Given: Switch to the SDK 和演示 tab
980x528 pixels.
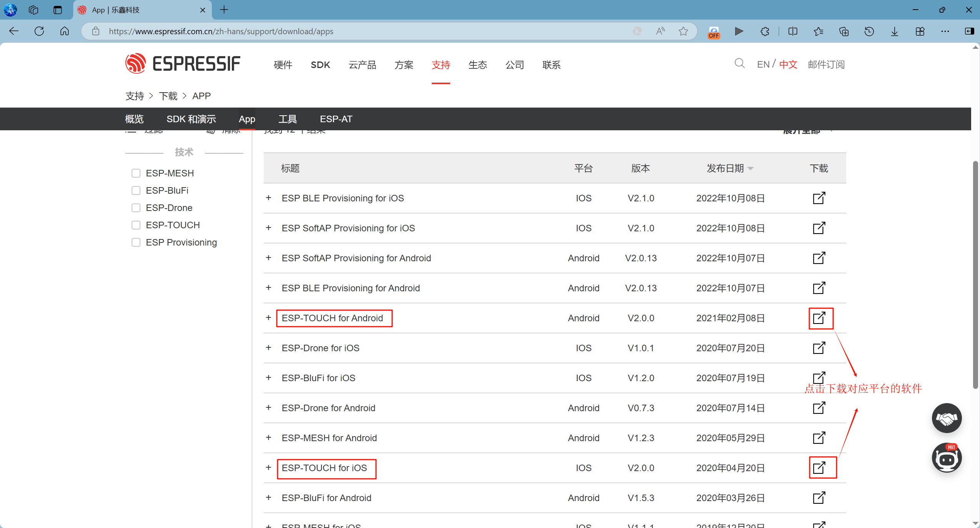Looking at the screenshot, I should (191, 119).
